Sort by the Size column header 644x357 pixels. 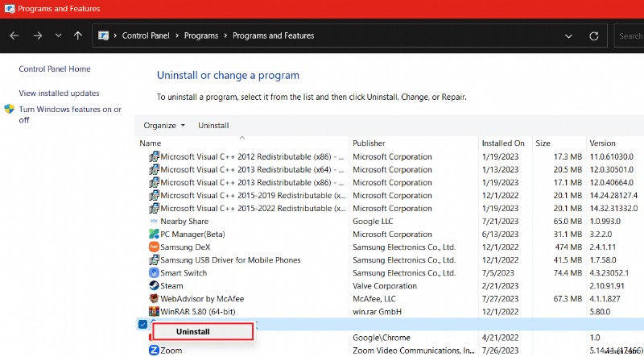pos(543,143)
